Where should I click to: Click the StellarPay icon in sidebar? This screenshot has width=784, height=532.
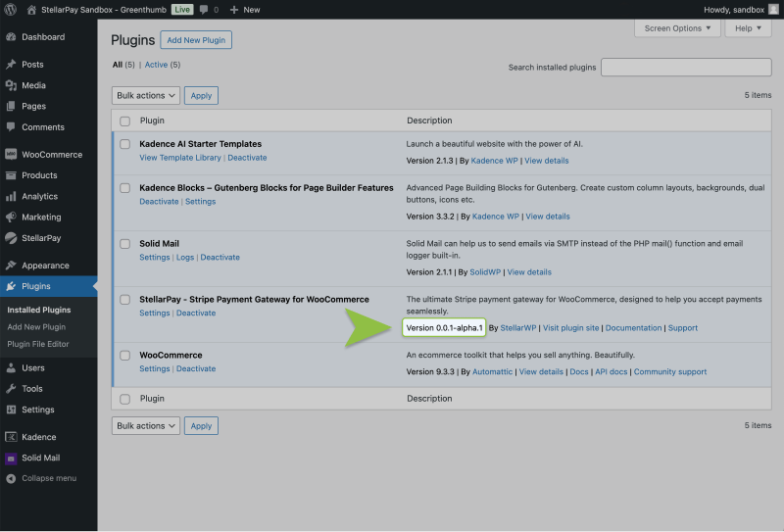click(11, 238)
